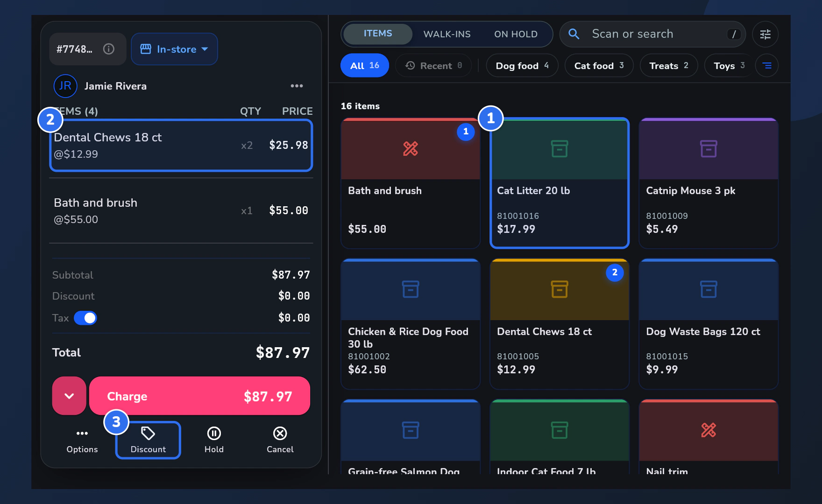
Task: Open the category list view icon
Action: coord(767,66)
